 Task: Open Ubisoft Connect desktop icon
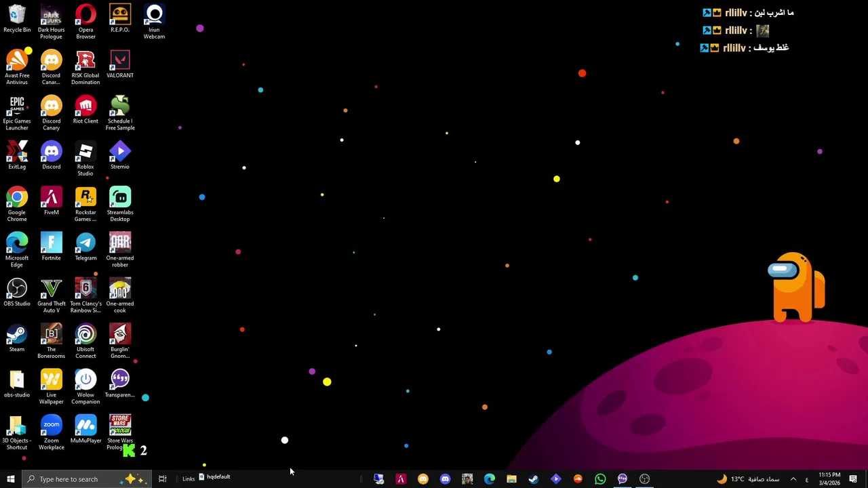[85, 342]
